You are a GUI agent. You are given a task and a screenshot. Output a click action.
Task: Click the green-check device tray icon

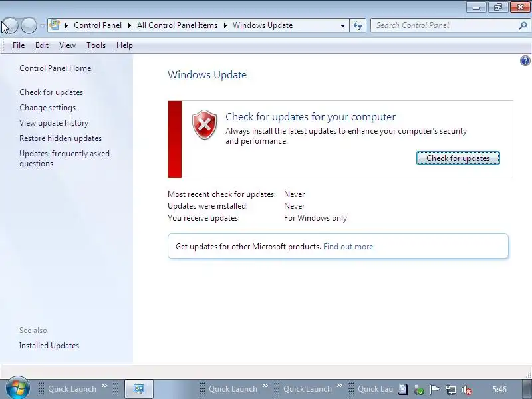click(419, 390)
